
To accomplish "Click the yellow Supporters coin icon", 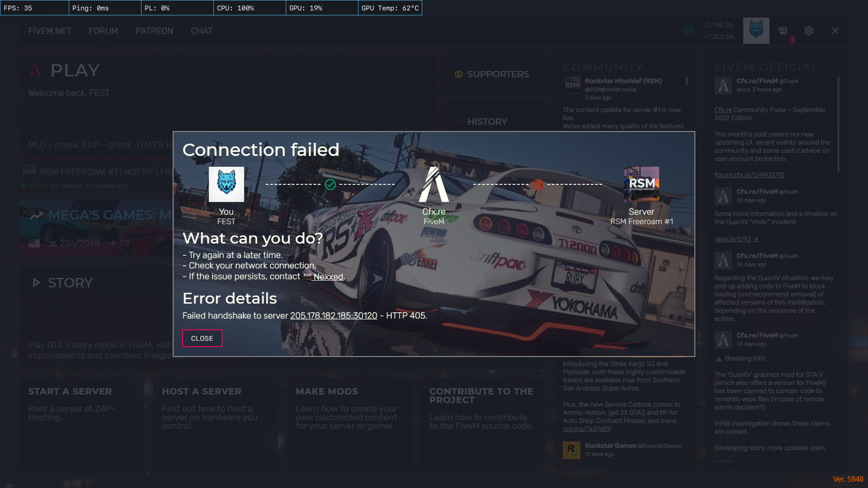I will (458, 74).
